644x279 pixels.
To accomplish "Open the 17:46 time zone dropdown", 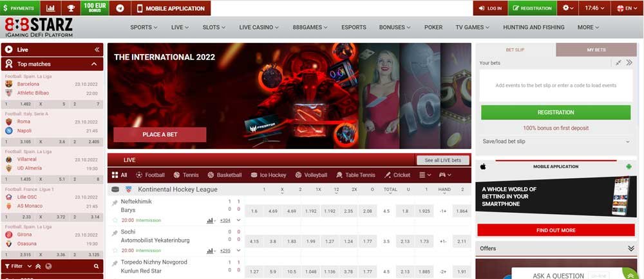I will tap(594, 8).
